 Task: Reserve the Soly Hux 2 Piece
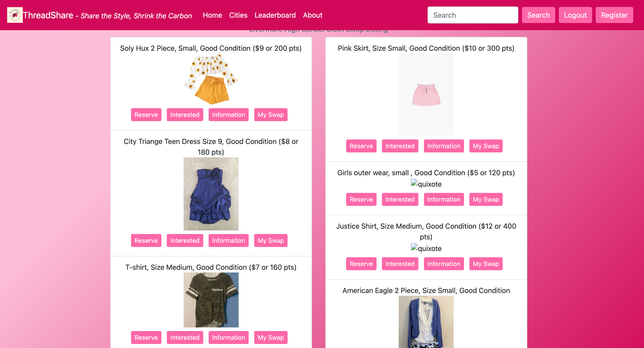point(146,115)
